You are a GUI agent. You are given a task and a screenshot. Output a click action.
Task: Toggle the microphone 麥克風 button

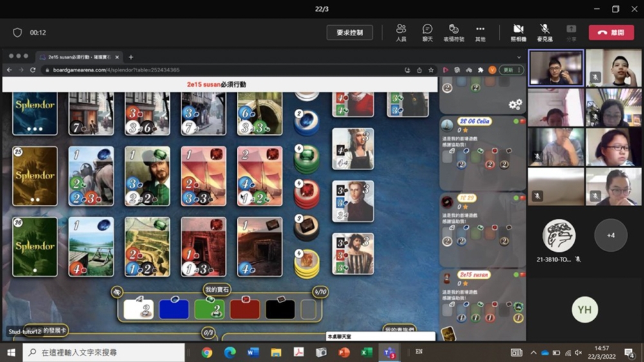(545, 32)
